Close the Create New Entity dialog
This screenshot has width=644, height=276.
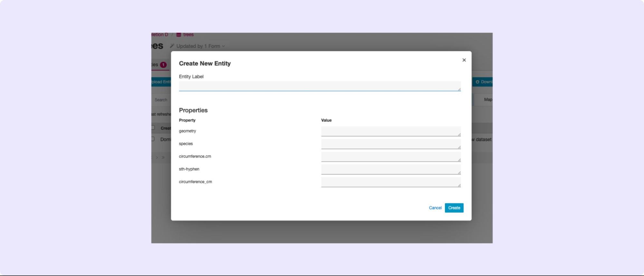pos(464,60)
